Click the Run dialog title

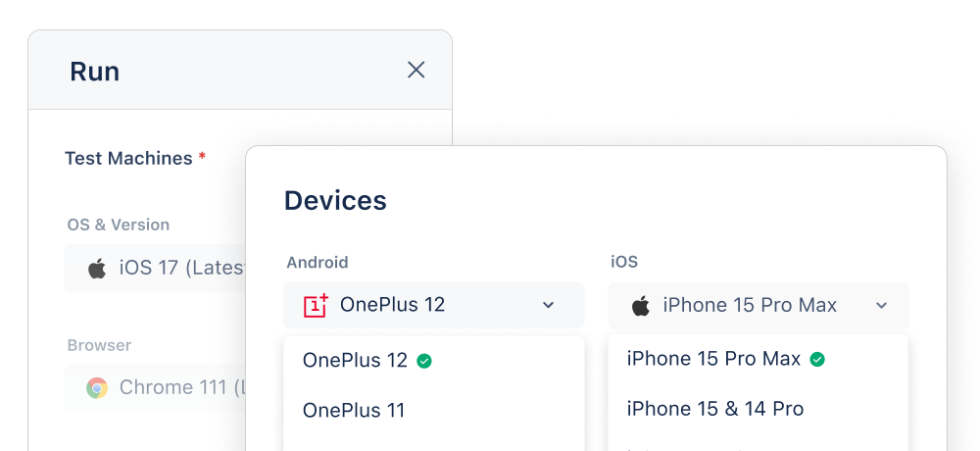coord(95,72)
